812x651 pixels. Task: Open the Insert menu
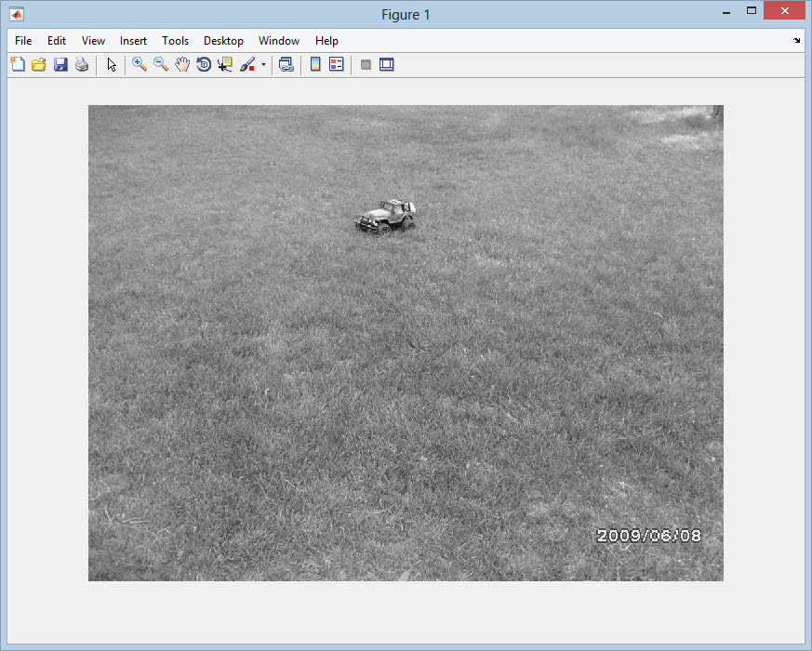pyautogui.click(x=133, y=40)
